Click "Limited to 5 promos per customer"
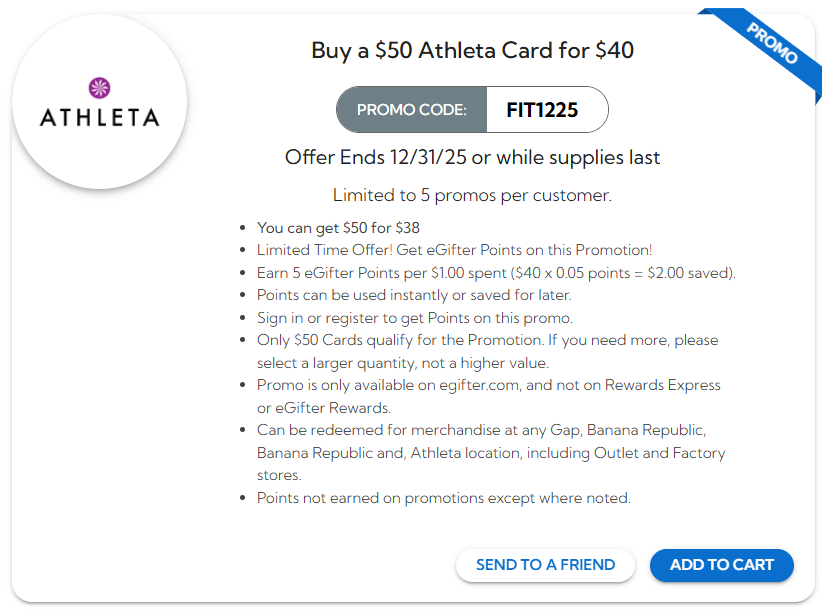The width and height of the screenshot is (828, 615). (472, 195)
